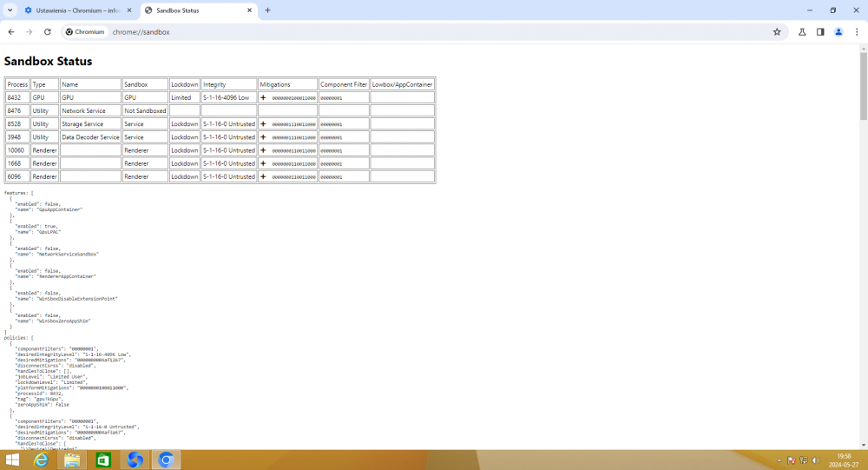
Task: Click the vertical scrollbar thumb
Action: pos(863,85)
